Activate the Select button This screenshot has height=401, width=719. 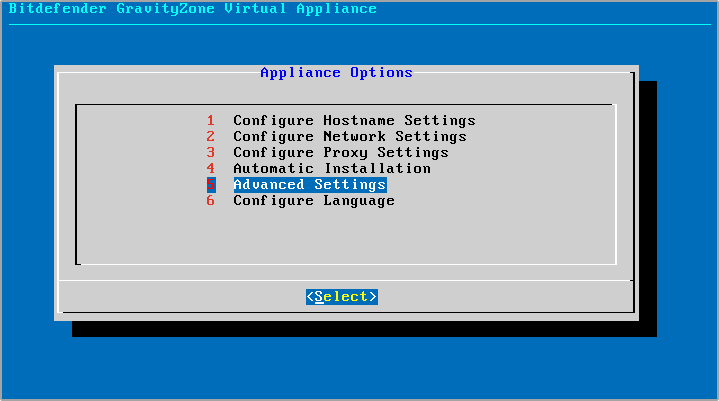342,297
